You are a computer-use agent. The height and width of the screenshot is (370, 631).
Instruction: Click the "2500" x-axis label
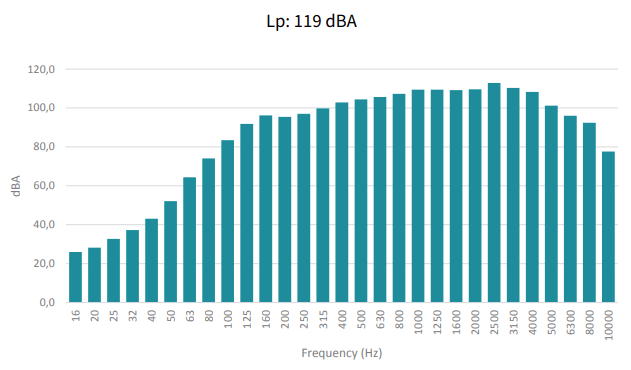tap(494, 322)
